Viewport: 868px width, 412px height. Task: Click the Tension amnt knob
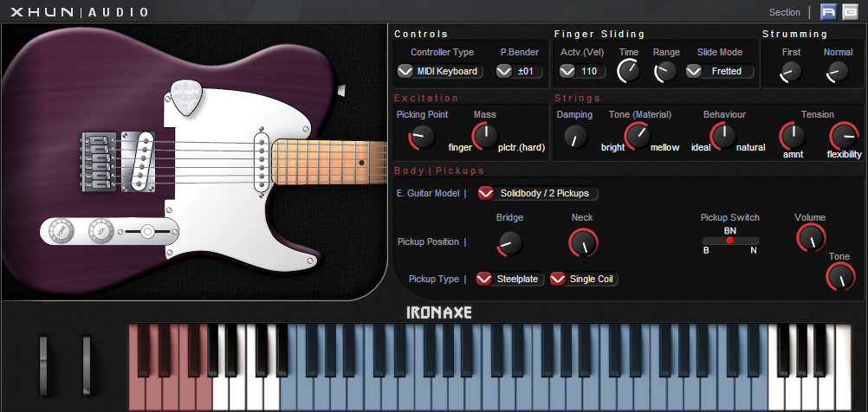793,136
